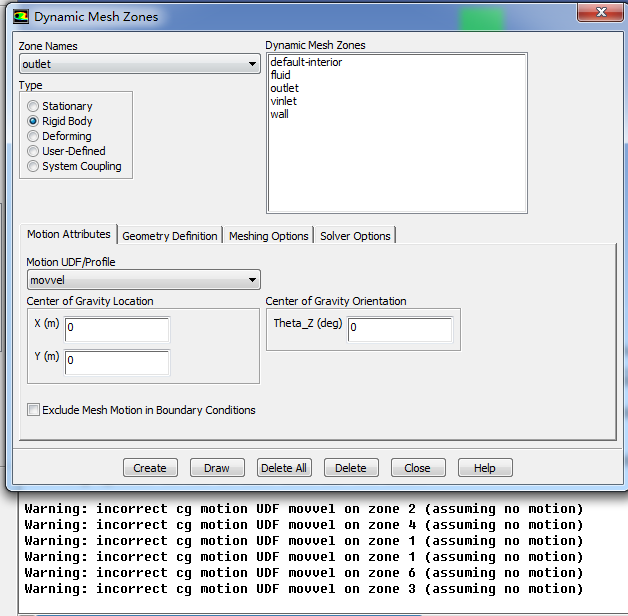Click the Delete button
This screenshot has width=628, height=616.
pyautogui.click(x=351, y=468)
